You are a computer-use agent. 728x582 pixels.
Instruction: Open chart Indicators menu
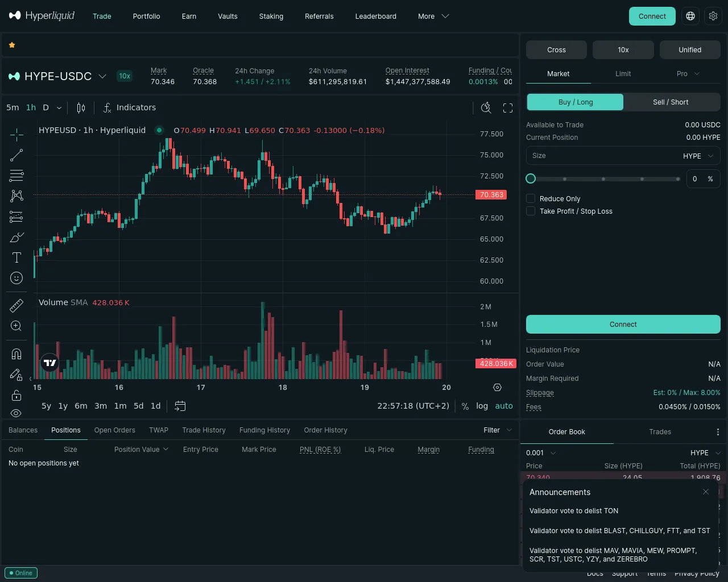129,107
